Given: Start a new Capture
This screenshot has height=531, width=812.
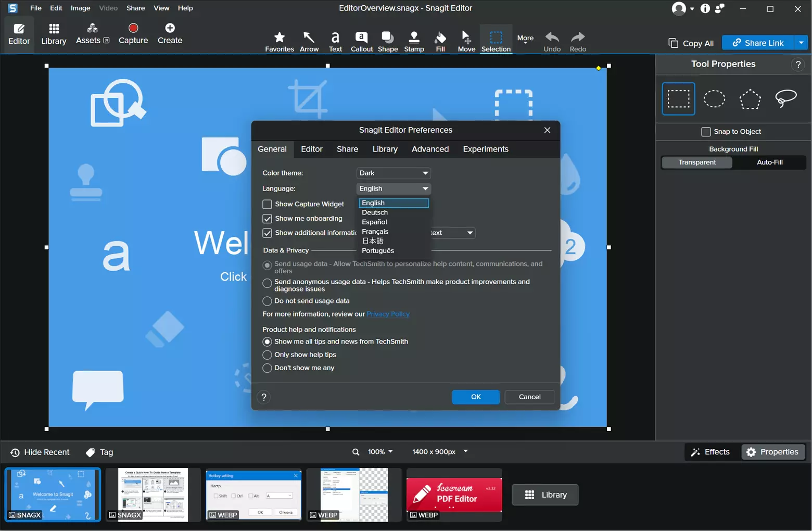Looking at the screenshot, I should coord(133,34).
